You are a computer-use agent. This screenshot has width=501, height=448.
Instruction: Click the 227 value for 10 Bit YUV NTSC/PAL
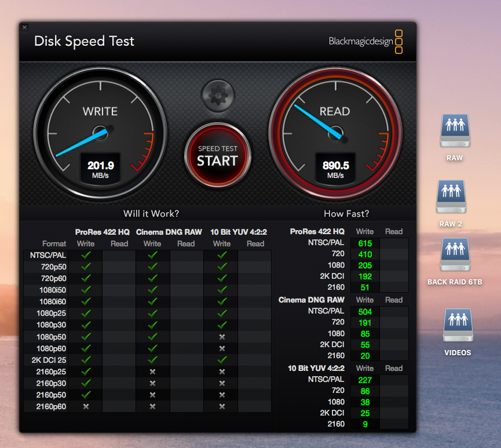click(x=365, y=380)
